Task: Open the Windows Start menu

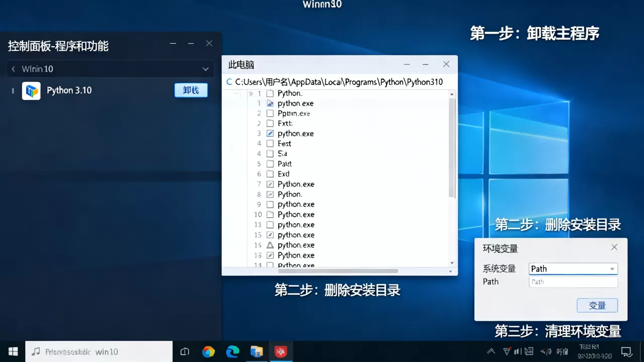Action: point(13,351)
